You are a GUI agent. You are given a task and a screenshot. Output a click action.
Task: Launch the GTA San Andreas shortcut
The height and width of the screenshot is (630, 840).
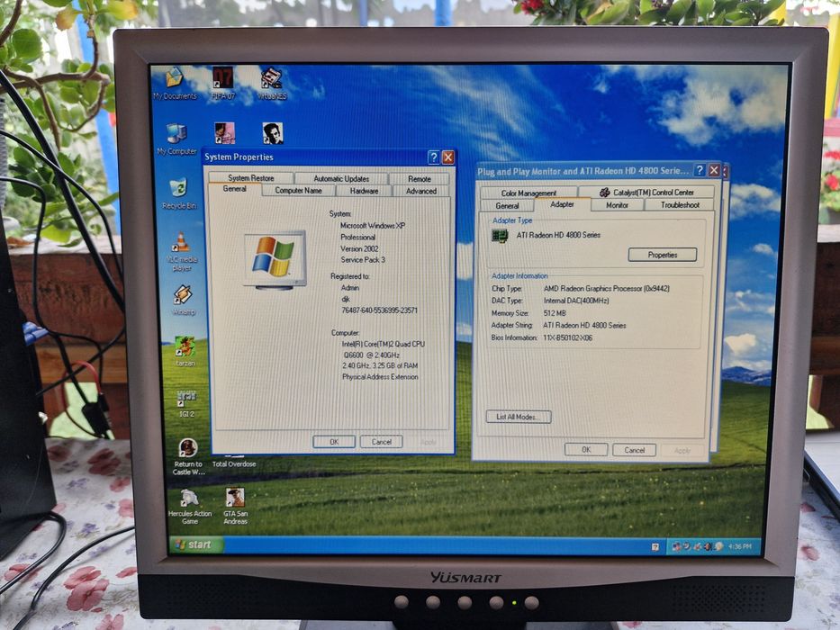click(x=235, y=506)
